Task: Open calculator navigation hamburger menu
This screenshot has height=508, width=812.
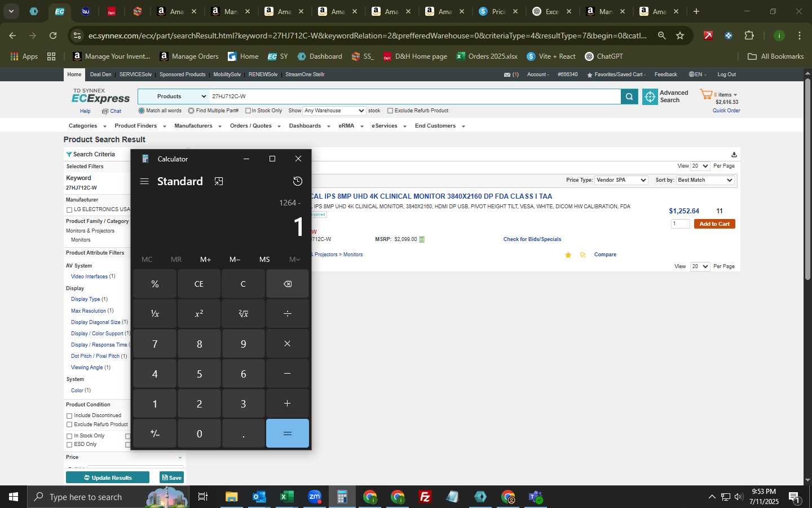Action: pos(144,181)
